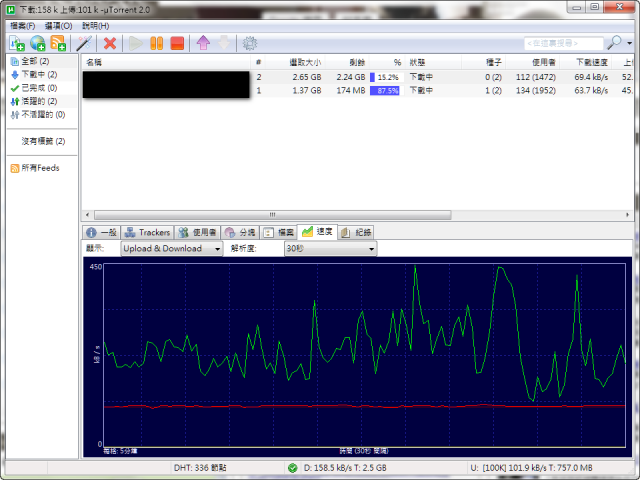
Task: Sort by the 使用者 column header
Action: pyautogui.click(x=532, y=62)
